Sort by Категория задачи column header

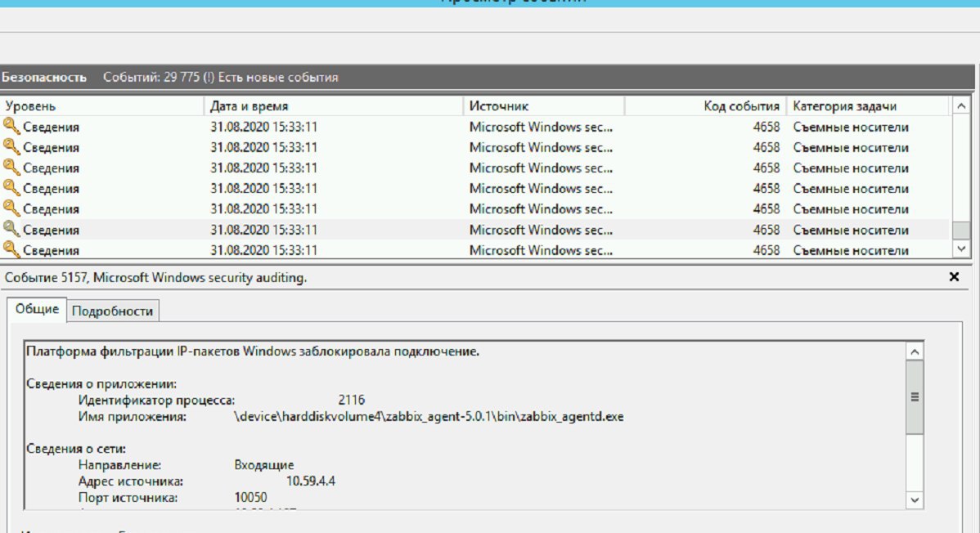point(867,106)
